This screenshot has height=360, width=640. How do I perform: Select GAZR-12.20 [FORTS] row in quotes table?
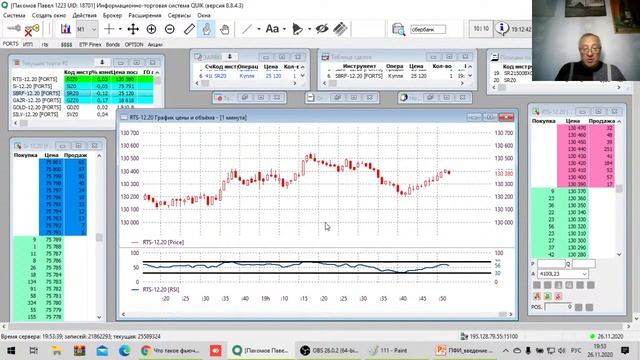click(83, 100)
